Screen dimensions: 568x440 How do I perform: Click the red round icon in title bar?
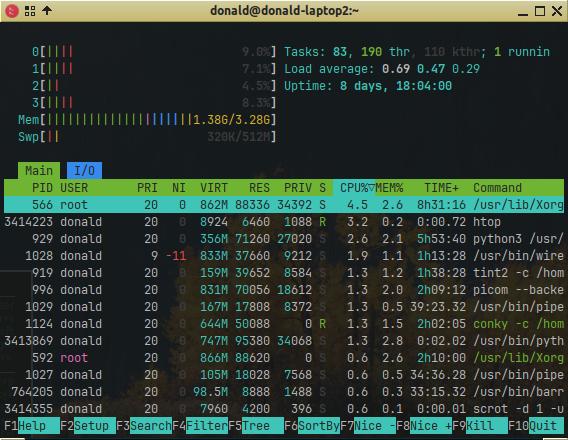tap(12, 11)
